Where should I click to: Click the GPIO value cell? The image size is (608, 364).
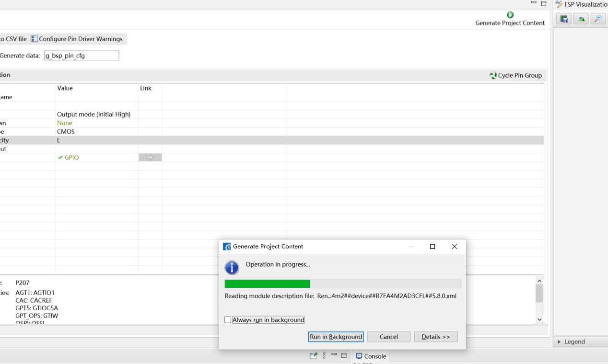(x=72, y=157)
